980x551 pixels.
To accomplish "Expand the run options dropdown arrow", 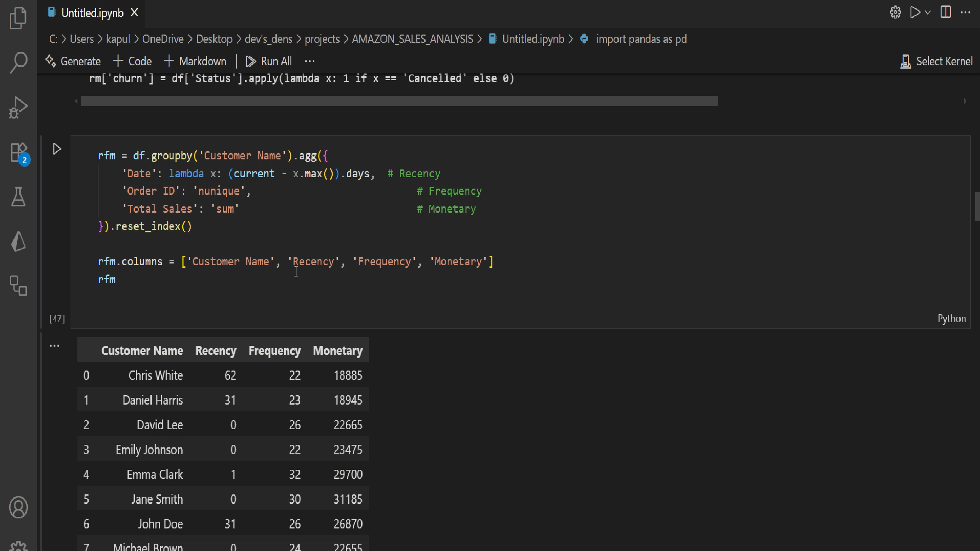I will point(928,12).
